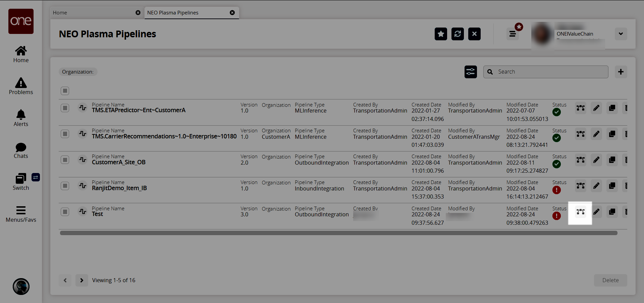Open the Alerts panel
Image resolution: width=644 pixels, height=303 pixels.
pyautogui.click(x=21, y=118)
